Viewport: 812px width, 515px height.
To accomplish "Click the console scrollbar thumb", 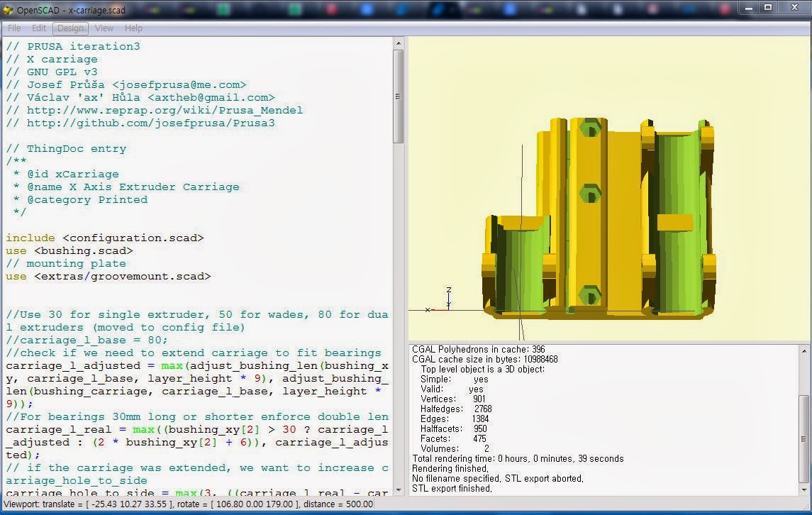I will [x=803, y=439].
